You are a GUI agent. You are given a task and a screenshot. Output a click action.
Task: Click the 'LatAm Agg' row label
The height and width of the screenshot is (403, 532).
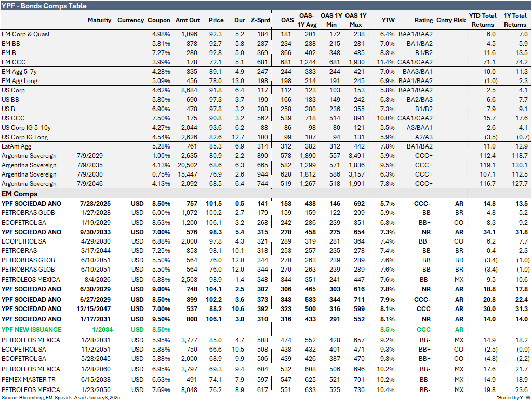[16, 146]
